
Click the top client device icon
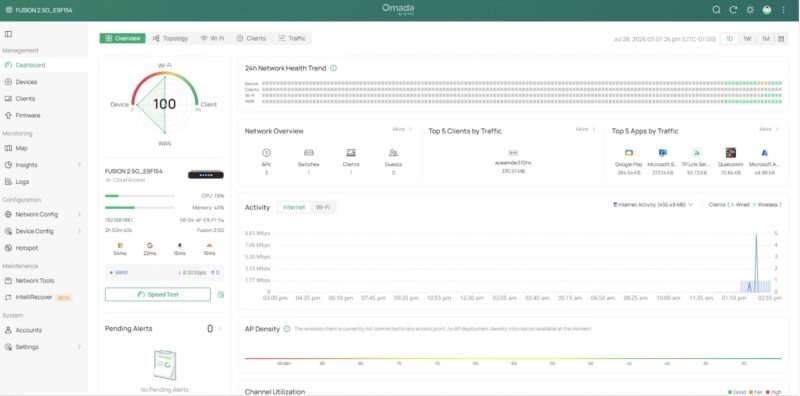pyautogui.click(x=513, y=153)
